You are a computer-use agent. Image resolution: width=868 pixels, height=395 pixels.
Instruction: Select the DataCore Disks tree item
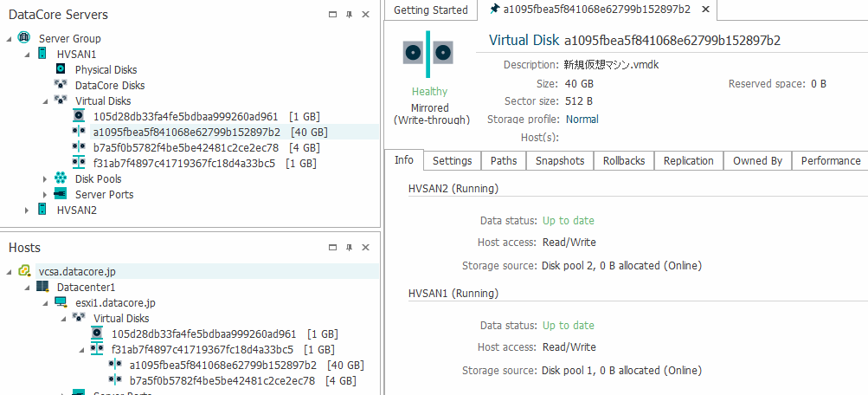[110, 85]
